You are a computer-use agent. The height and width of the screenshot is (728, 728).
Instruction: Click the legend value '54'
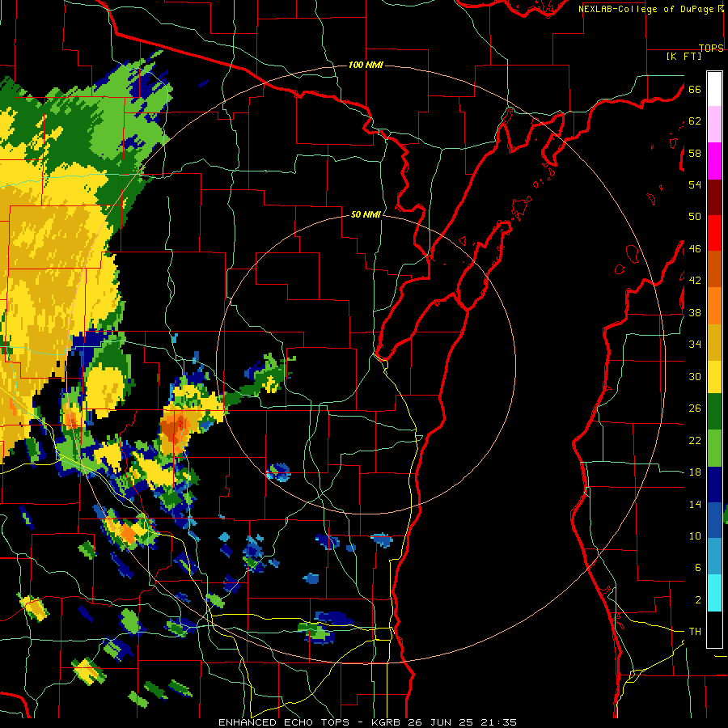(x=695, y=184)
